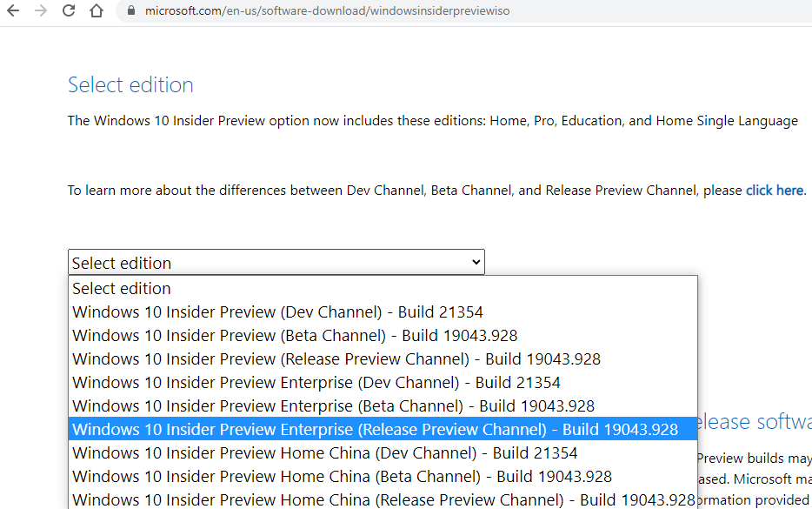Select Home China (Beta Channel) option
The width and height of the screenshot is (812, 509).
[383, 476]
